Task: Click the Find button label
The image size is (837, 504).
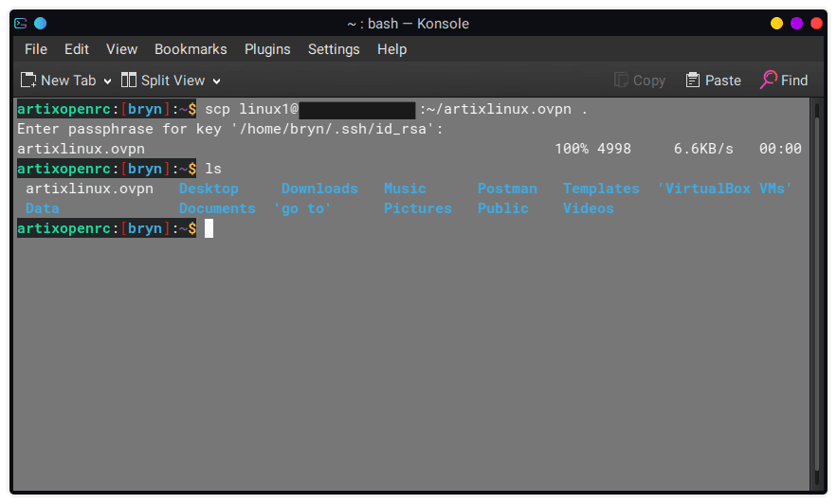Action: 794,81
